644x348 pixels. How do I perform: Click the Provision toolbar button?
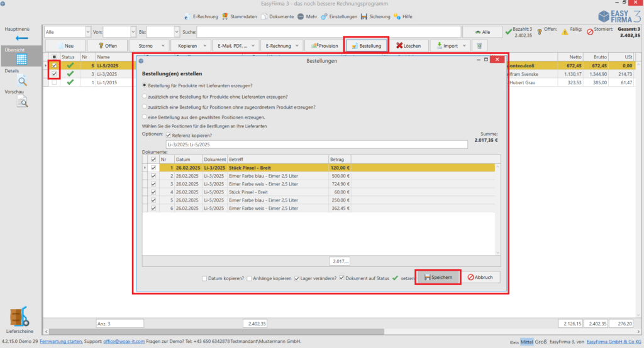325,46
